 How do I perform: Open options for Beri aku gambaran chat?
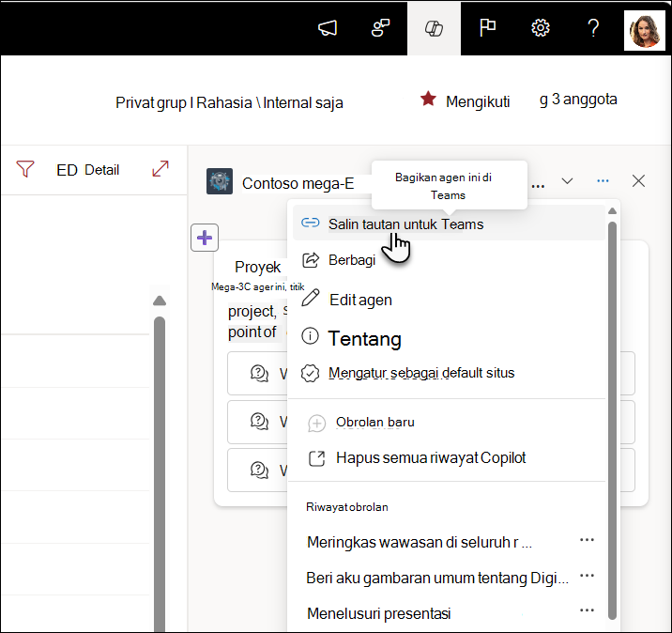[587, 576]
